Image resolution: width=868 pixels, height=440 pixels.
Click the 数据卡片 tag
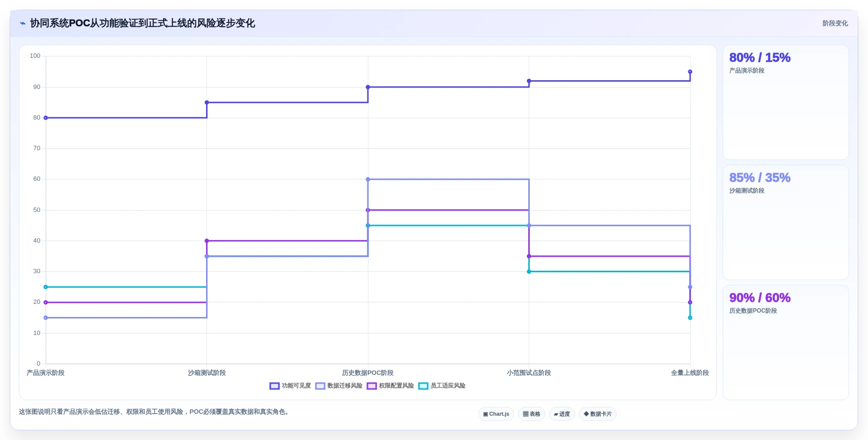coord(598,414)
